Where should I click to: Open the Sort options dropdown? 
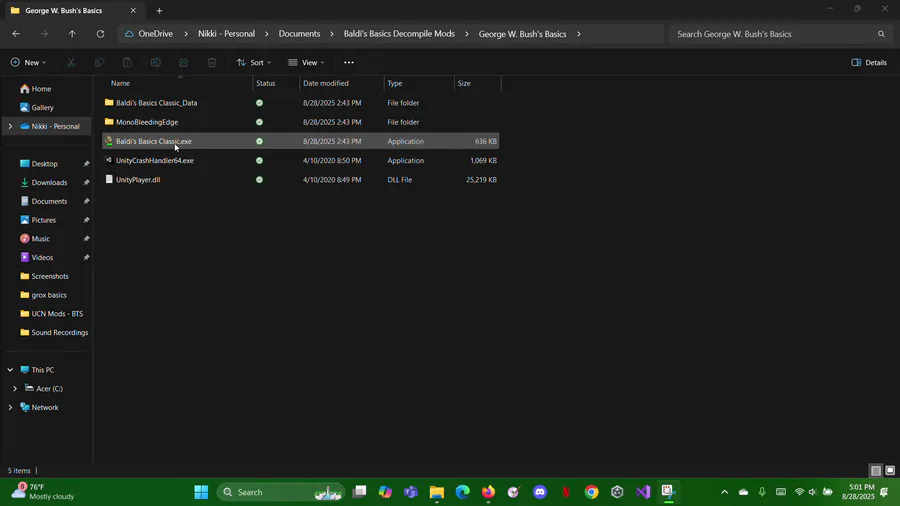tap(254, 63)
